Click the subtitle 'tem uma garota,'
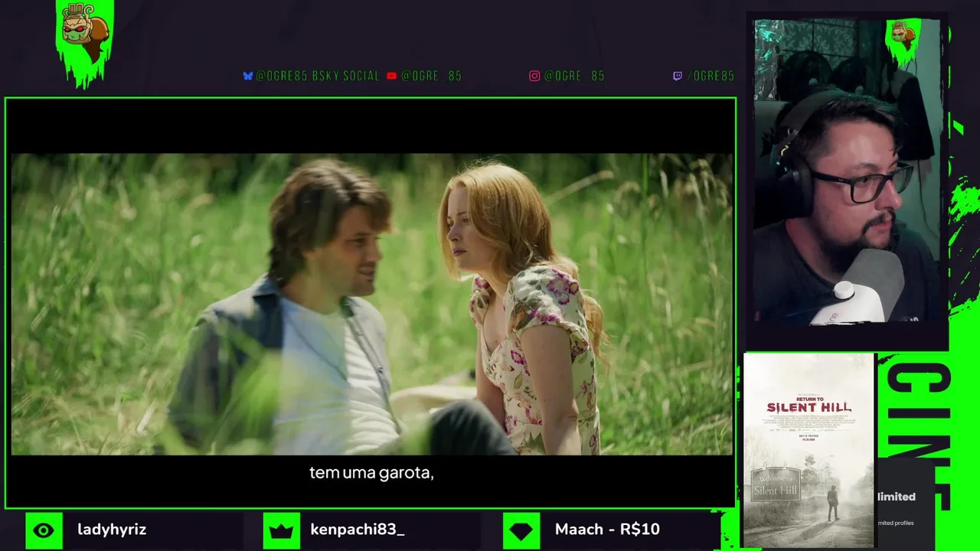980x551 pixels. [371, 473]
